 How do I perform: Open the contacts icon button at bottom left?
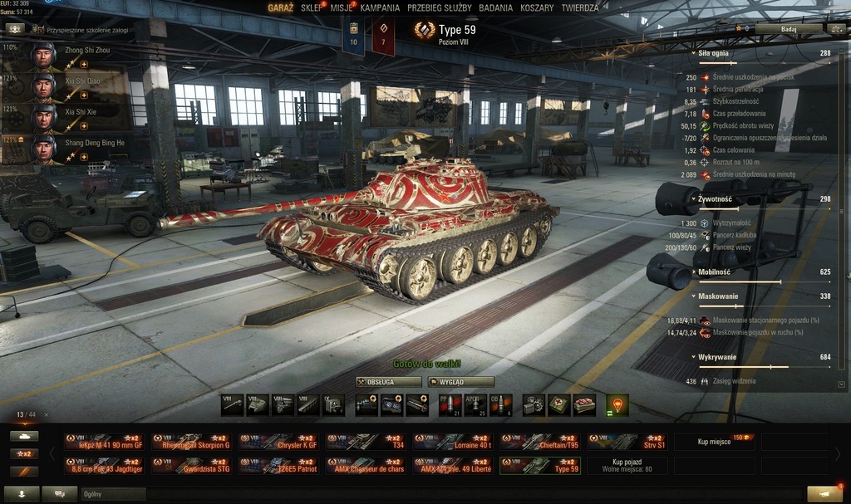[x=22, y=494]
